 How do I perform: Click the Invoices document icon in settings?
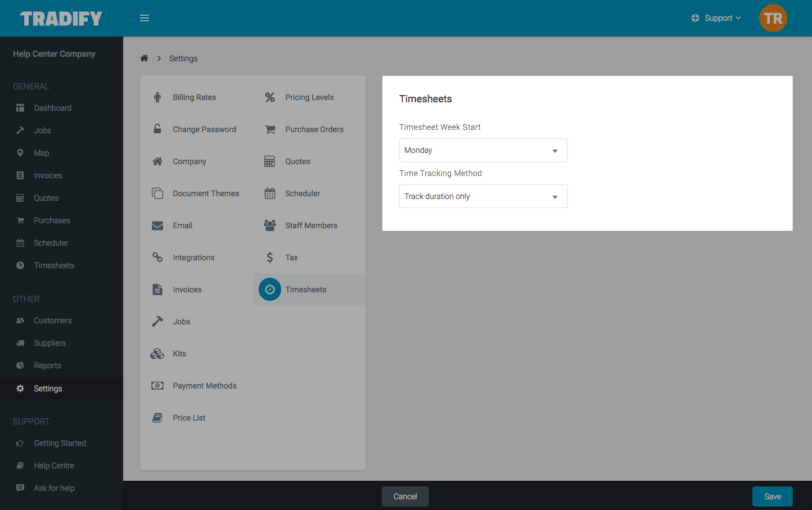pos(157,290)
